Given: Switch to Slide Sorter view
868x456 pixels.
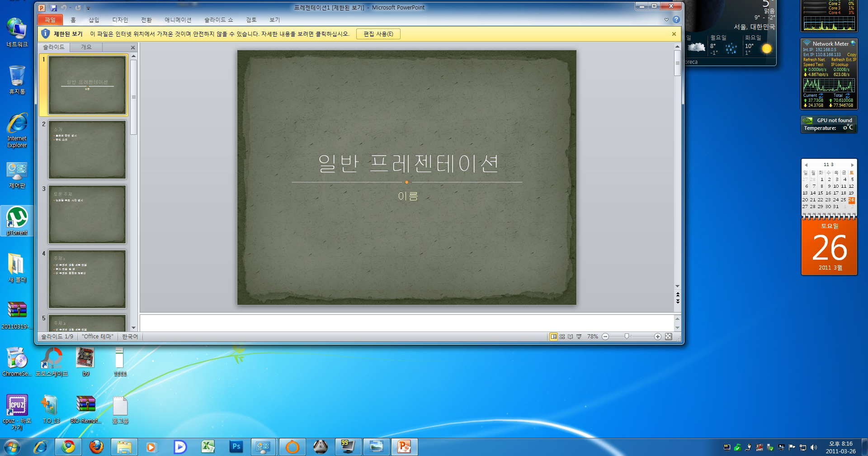Looking at the screenshot, I should point(562,337).
